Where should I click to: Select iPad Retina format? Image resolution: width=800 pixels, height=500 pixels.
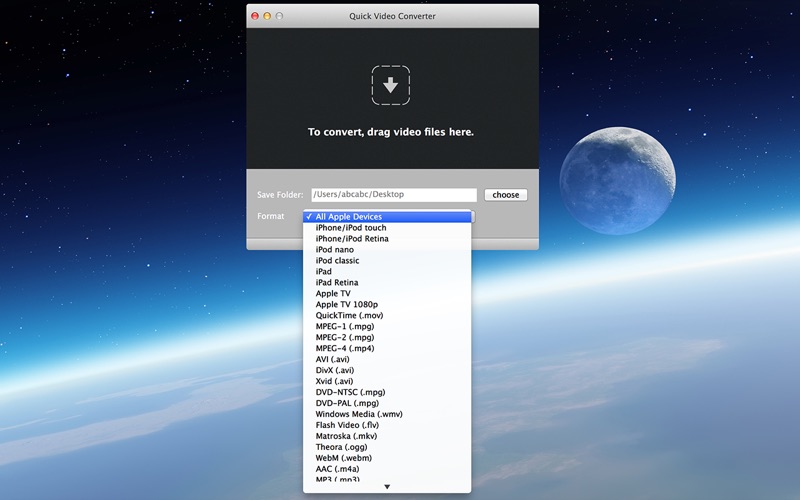pos(387,283)
